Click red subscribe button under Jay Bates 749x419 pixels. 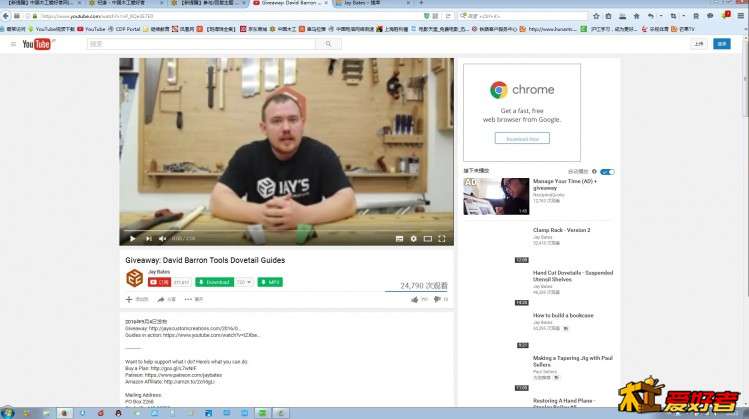[x=159, y=283]
